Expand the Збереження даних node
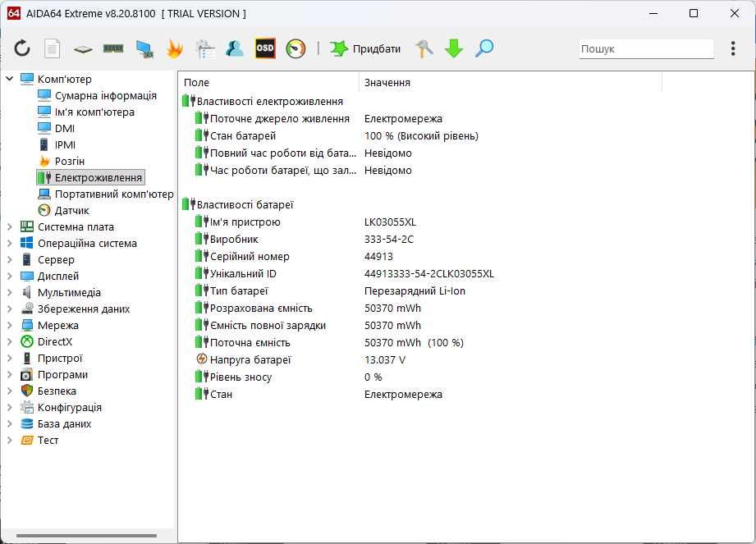The image size is (756, 544). [10, 309]
